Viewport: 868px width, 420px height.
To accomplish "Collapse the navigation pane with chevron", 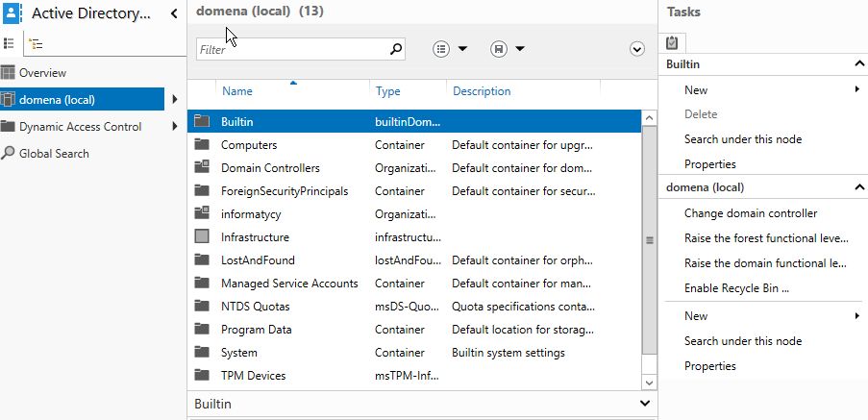I will [x=174, y=13].
